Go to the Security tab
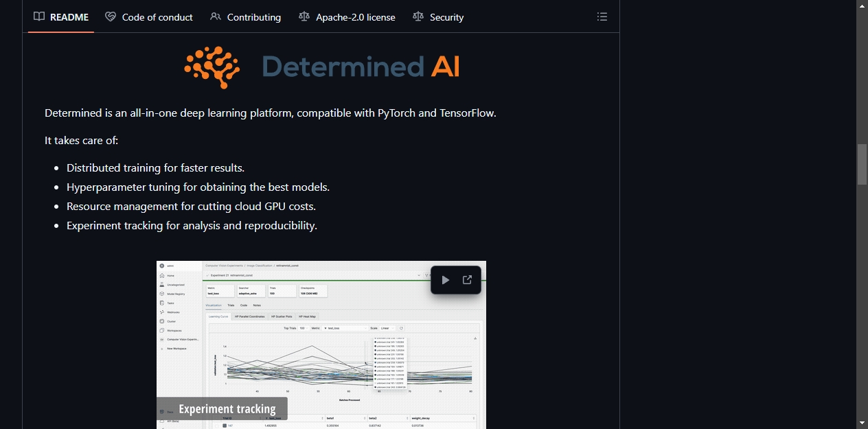868x429 pixels. tap(438, 17)
